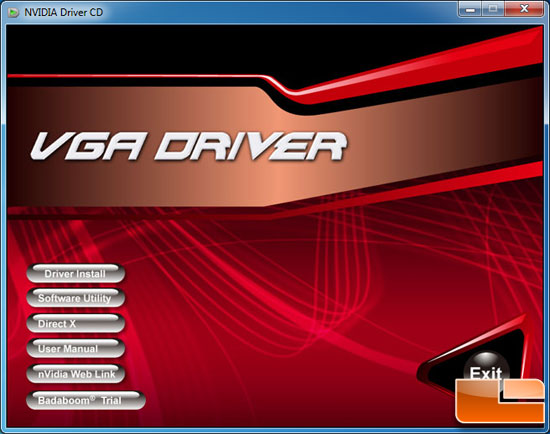550x434 pixels.
Task: Open the User Manual
Action: click(x=75, y=349)
